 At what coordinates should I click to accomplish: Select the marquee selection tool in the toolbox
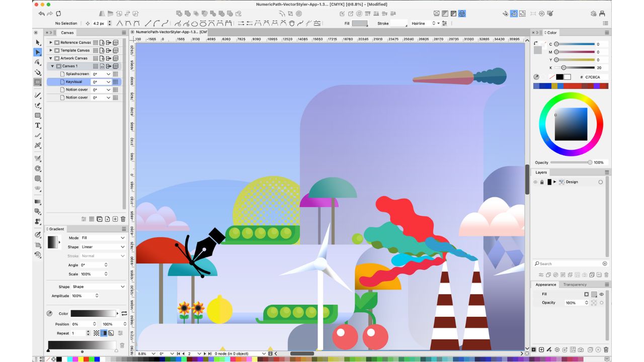[x=38, y=82]
